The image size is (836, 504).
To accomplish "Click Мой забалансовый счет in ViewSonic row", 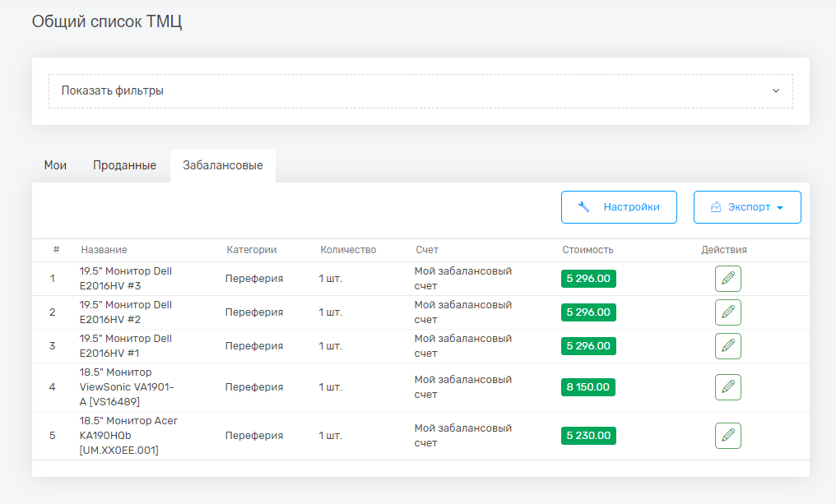I will (x=463, y=386).
